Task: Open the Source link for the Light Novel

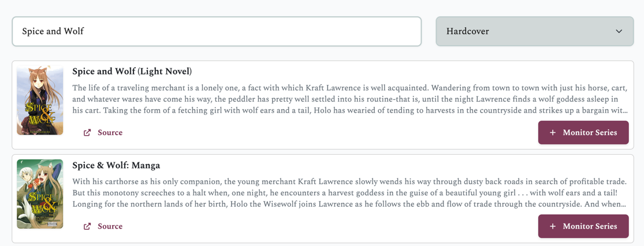Action: tap(110, 133)
